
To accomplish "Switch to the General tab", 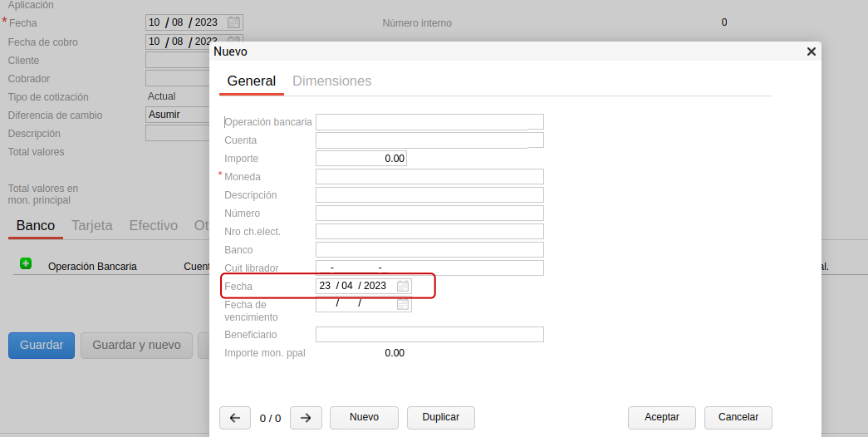I will [x=252, y=81].
